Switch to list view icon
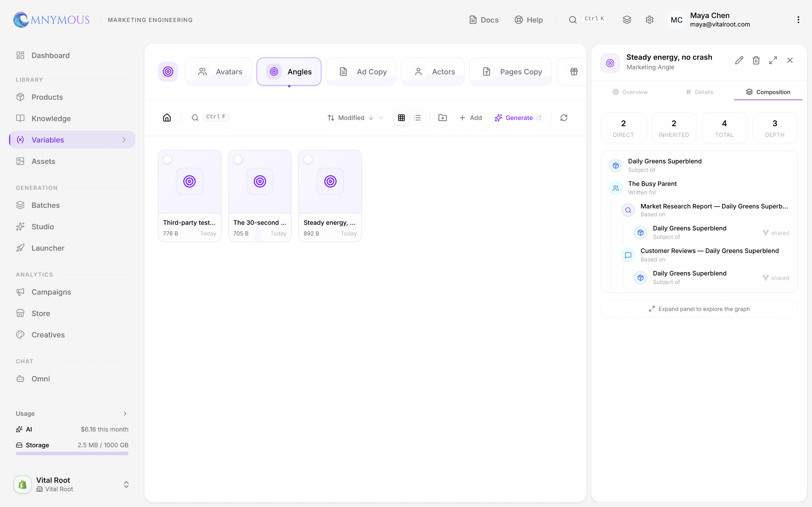Image resolution: width=812 pixels, height=507 pixels. 417,118
